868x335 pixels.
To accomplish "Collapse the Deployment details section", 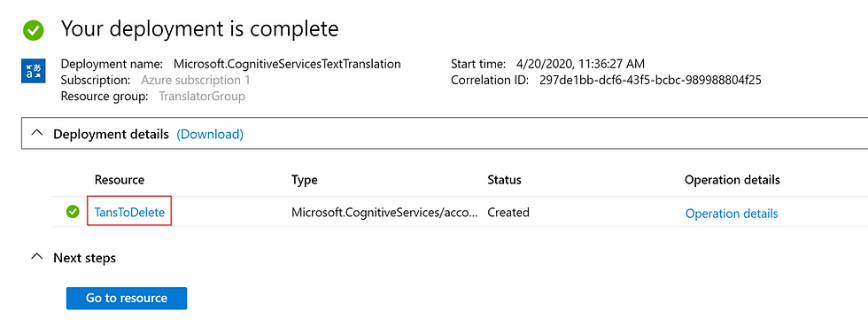I will tap(37, 134).
